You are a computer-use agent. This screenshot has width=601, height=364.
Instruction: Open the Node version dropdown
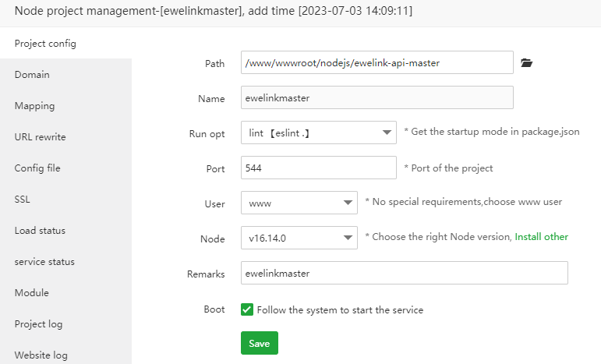click(299, 238)
